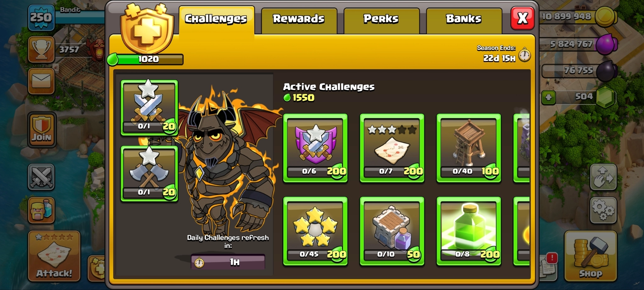The height and width of the screenshot is (290, 644).
Task: Tap the Join clan shield button
Action: coord(42,130)
